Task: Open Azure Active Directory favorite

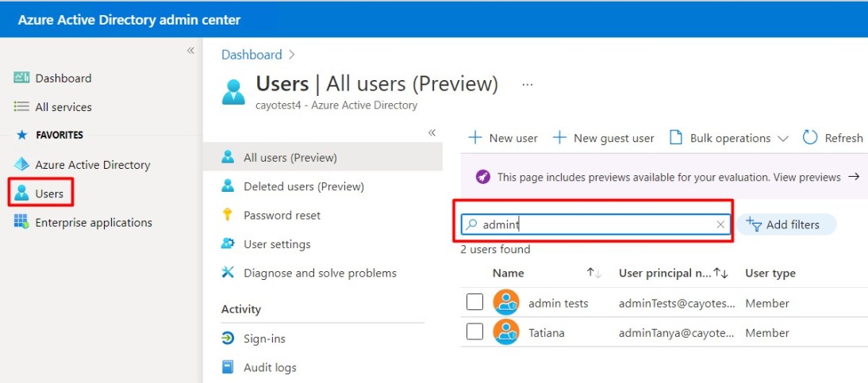Action: click(x=93, y=164)
